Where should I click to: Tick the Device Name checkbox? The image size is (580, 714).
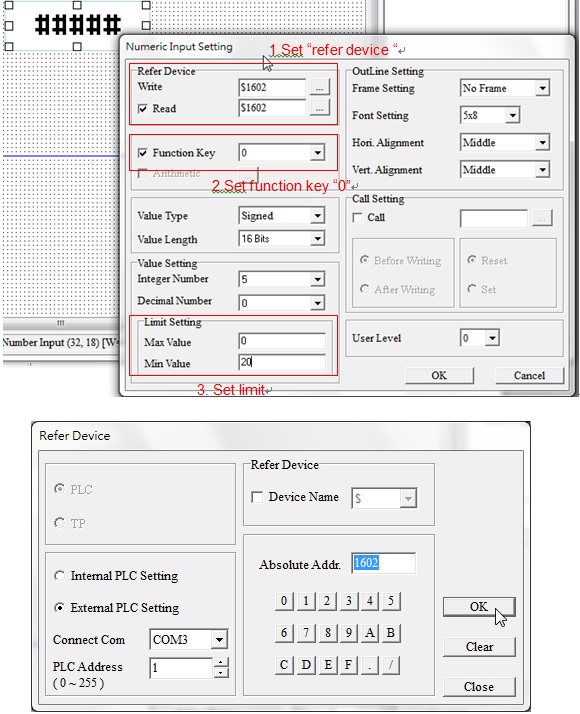pos(257,497)
